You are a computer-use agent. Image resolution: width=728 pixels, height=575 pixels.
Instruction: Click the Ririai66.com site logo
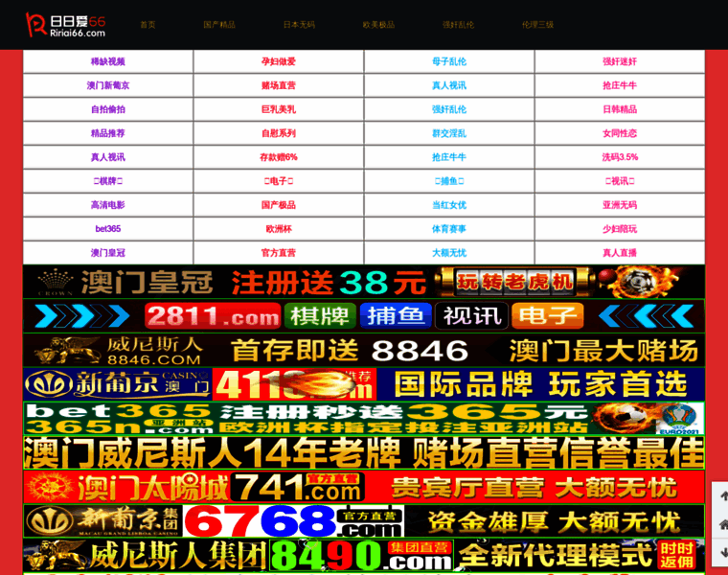click(66, 25)
